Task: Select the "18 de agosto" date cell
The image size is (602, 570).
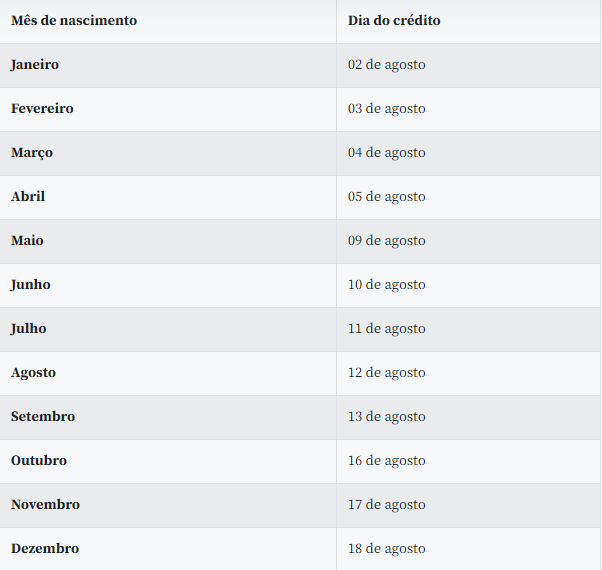Action: (386, 549)
